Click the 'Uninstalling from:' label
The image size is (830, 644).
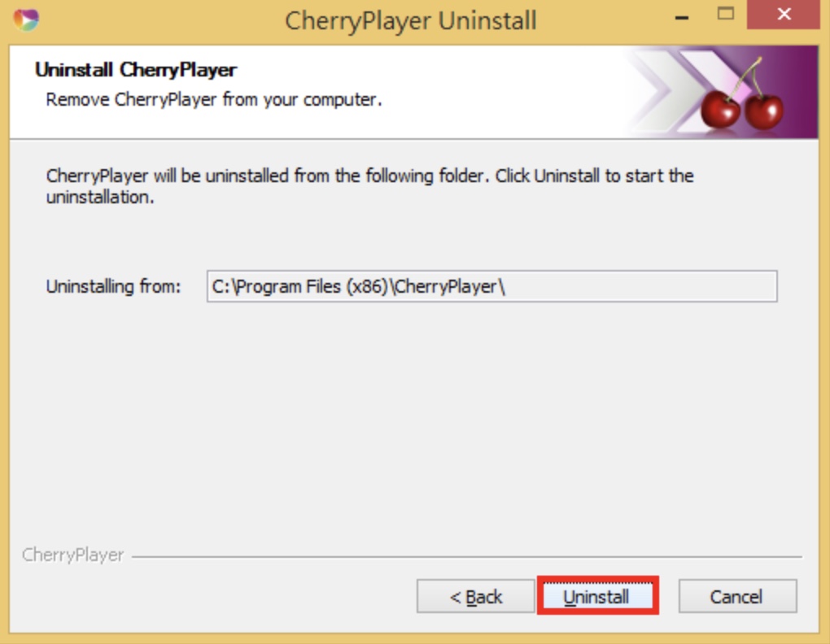click(x=113, y=286)
